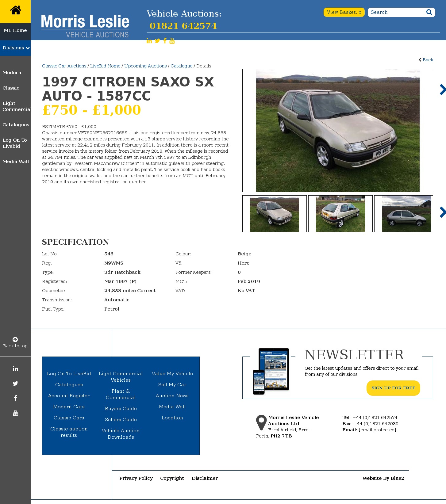Open Classic Car Auctions breadcrumb

click(64, 66)
